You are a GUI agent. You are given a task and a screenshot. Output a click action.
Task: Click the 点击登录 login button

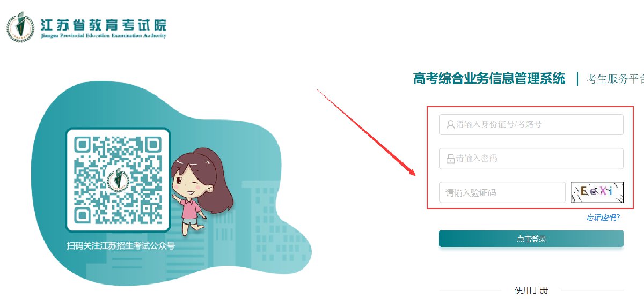coord(531,239)
